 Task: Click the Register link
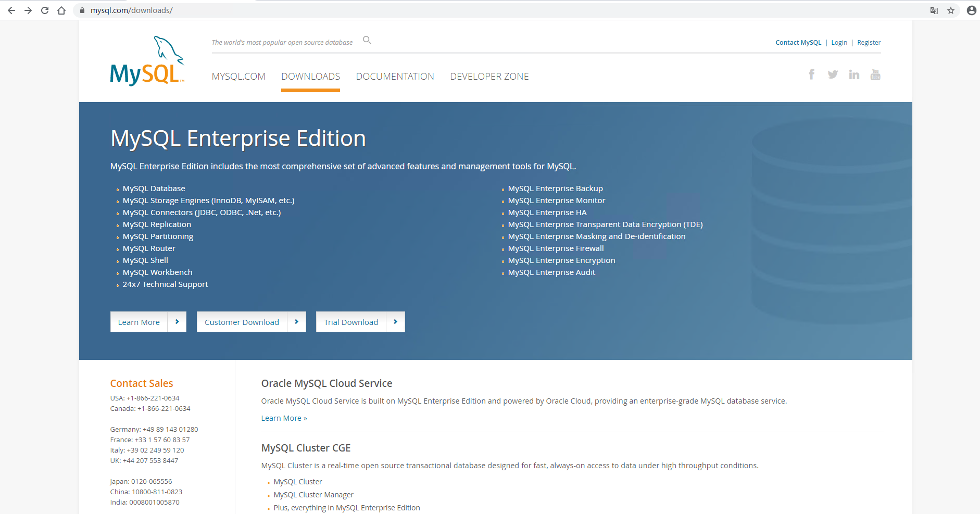[869, 43]
